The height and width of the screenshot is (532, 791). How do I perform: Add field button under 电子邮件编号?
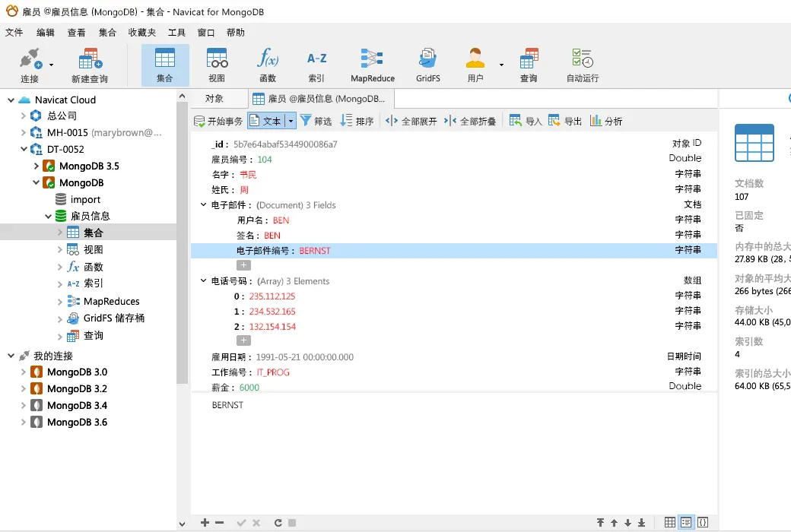[x=243, y=265]
